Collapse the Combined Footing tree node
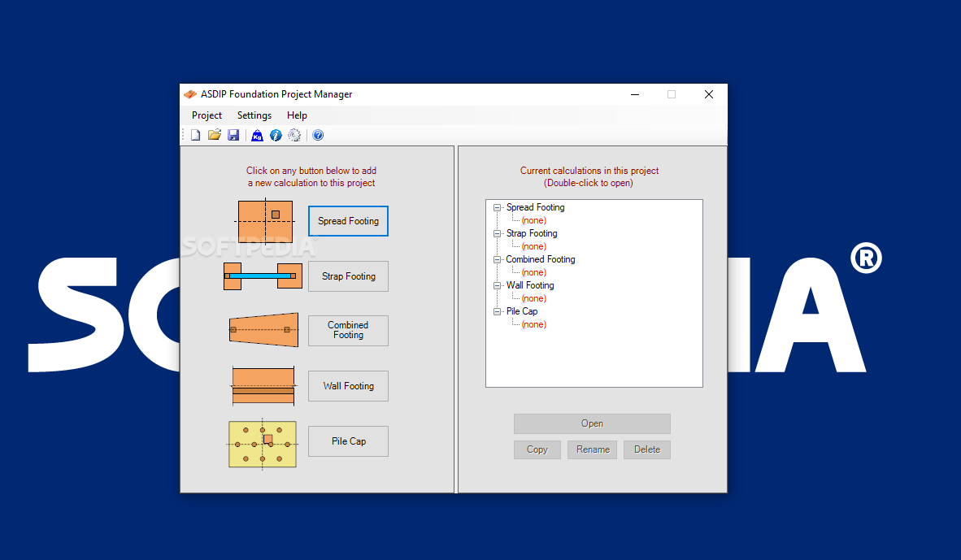 497,260
